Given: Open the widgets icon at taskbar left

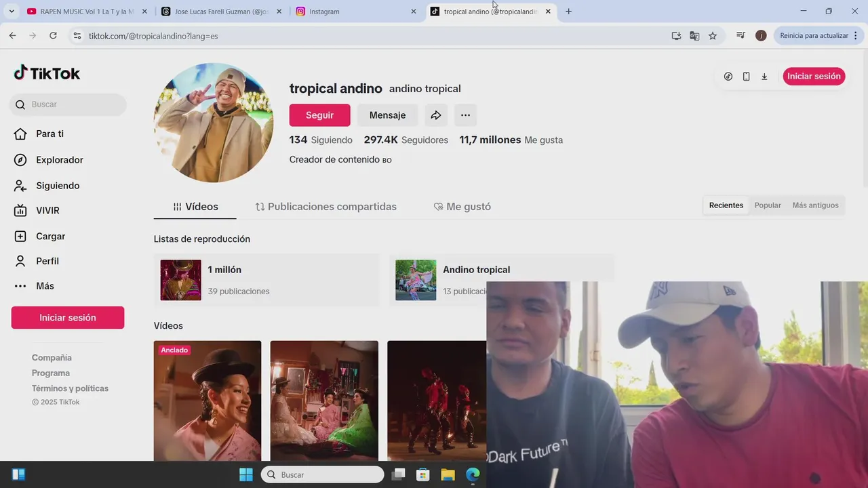Looking at the screenshot, I should (x=18, y=474).
